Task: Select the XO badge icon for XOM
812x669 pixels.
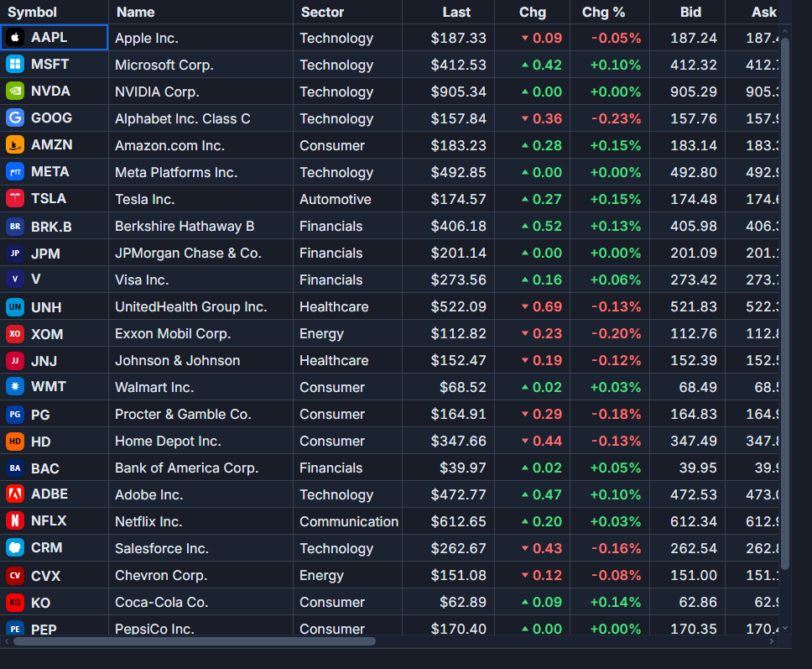Action: pyautogui.click(x=15, y=334)
